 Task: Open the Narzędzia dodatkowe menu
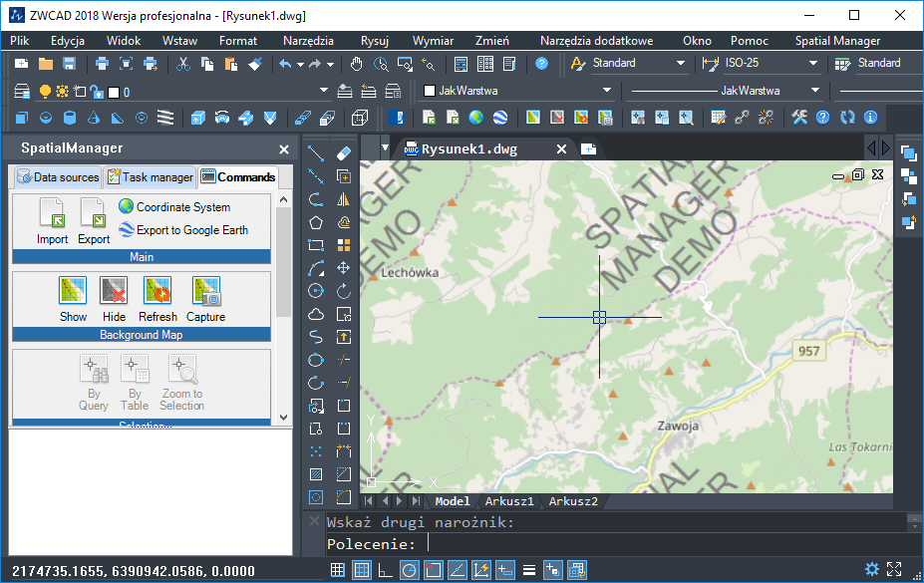tap(596, 41)
